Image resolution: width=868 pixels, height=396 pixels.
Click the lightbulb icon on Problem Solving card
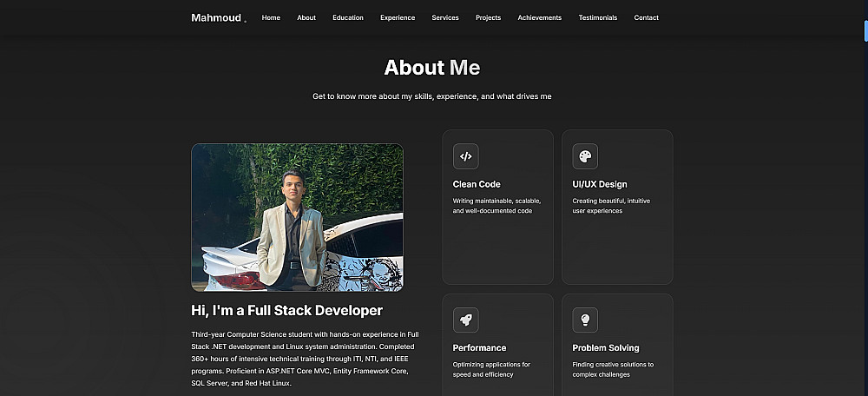[x=585, y=320]
